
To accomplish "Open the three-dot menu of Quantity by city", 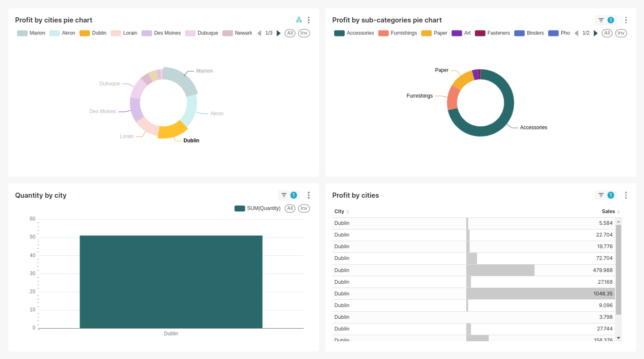I will coord(308,195).
